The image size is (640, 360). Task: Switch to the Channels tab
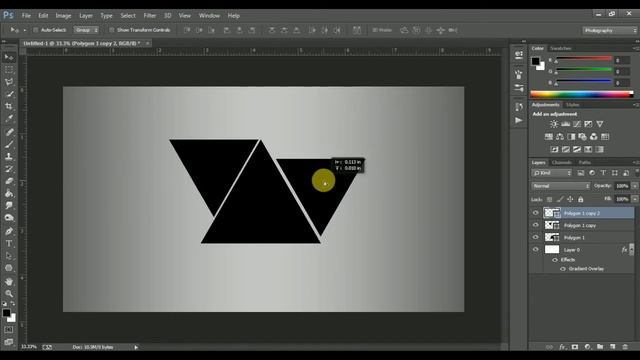[562, 162]
